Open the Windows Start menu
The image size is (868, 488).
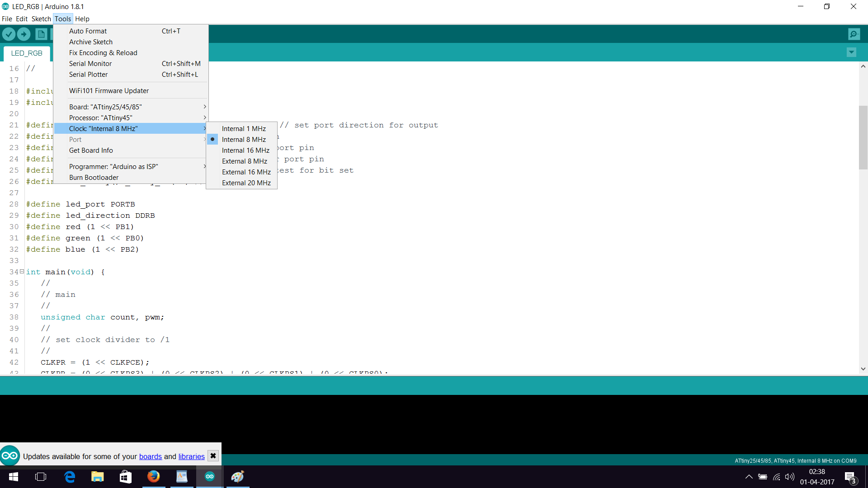(x=14, y=477)
